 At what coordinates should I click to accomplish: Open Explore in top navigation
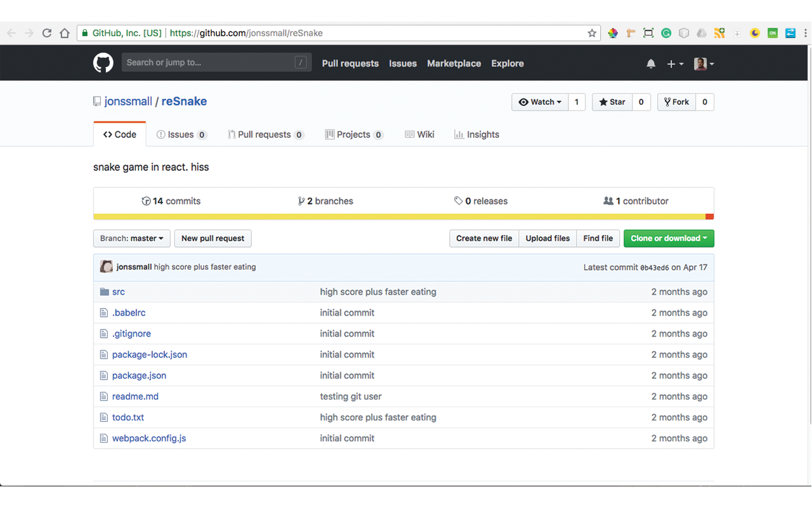507,63
